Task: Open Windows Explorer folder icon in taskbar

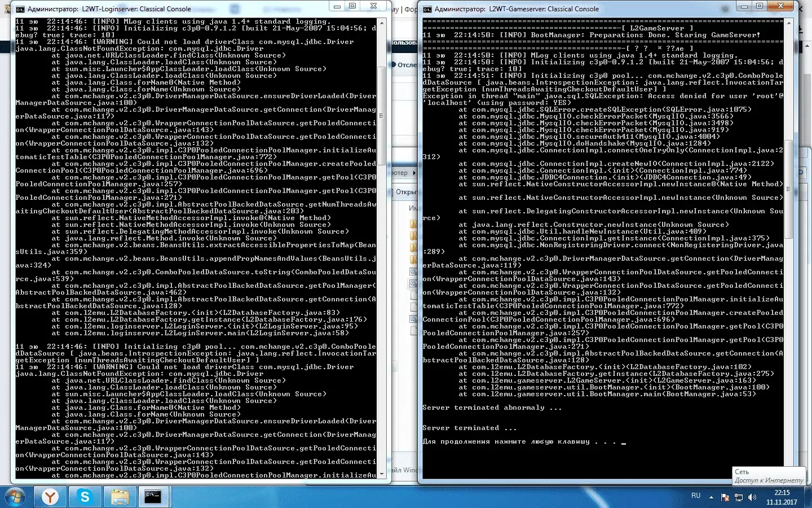Action: tap(119, 497)
